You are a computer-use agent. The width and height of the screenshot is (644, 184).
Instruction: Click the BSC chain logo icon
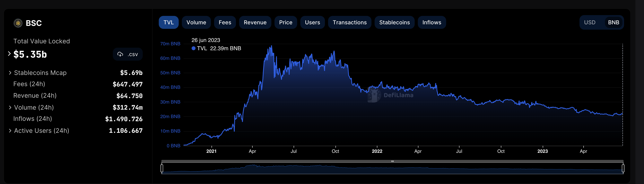pyautogui.click(x=18, y=23)
